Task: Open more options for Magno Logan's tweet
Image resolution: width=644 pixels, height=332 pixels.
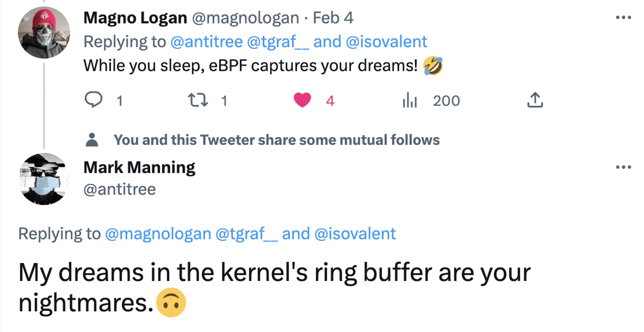Action: (x=623, y=17)
